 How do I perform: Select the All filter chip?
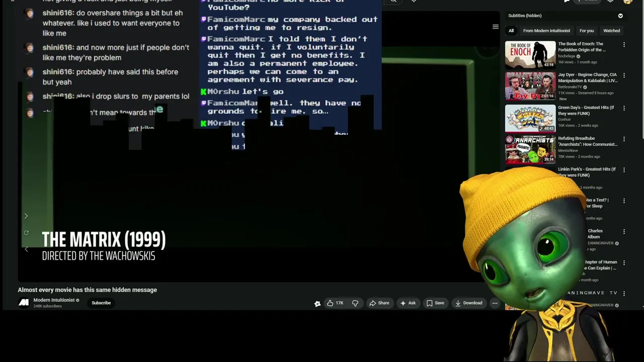[511, 31]
